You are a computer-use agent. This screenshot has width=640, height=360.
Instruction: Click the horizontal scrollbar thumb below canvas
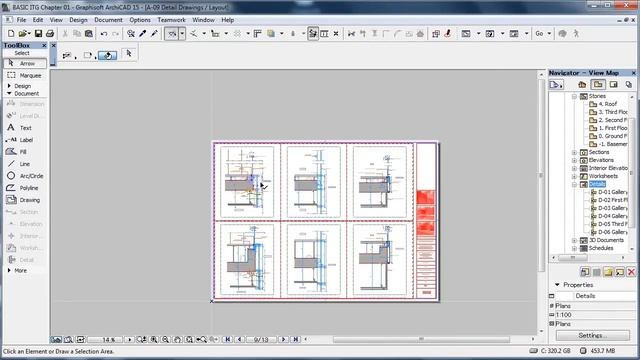click(421, 339)
